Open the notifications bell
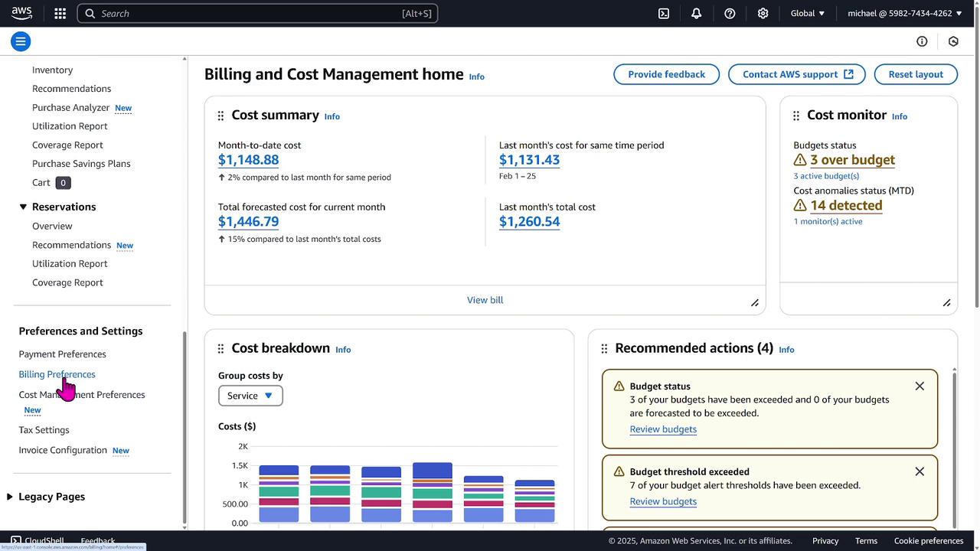The width and height of the screenshot is (980, 551). click(x=696, y=13)
